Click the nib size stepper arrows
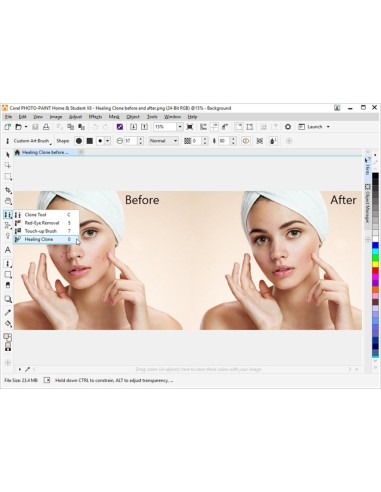This screenshot has height=492, width=381. coord(141,141)
